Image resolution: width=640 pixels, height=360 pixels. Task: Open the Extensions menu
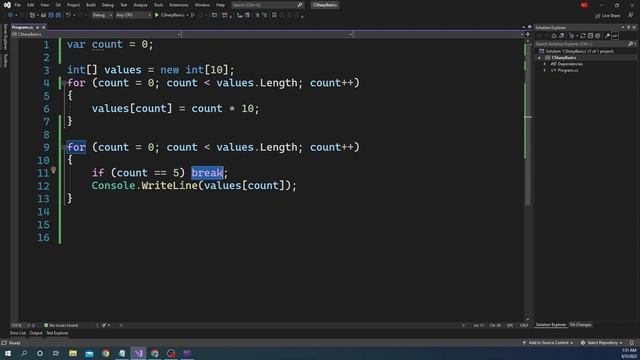tap(179, 5)
